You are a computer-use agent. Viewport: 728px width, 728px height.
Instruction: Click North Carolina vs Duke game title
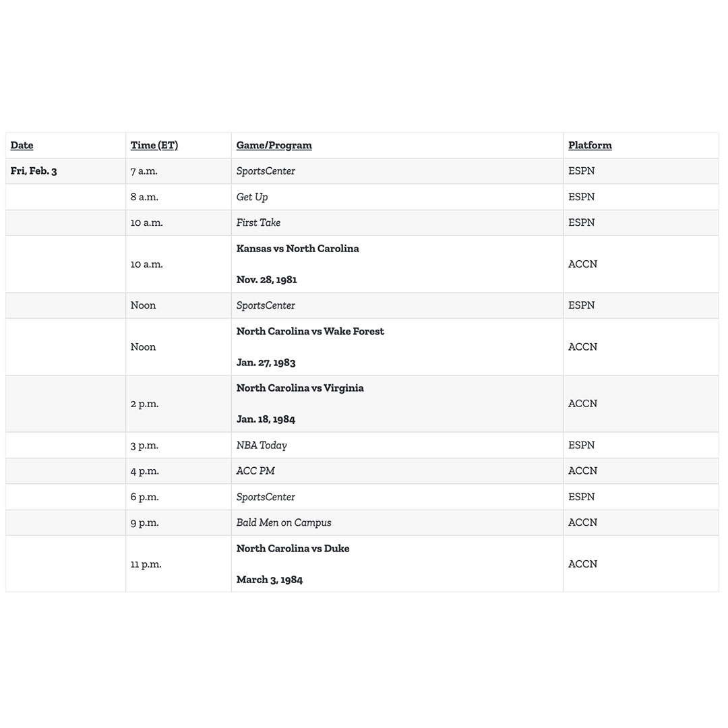(293, 548)
